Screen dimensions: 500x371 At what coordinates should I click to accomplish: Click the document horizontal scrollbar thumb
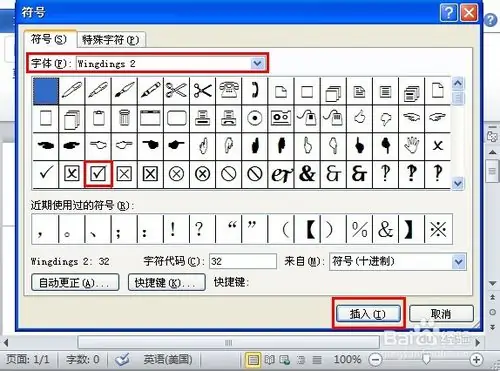click(229, 342)
